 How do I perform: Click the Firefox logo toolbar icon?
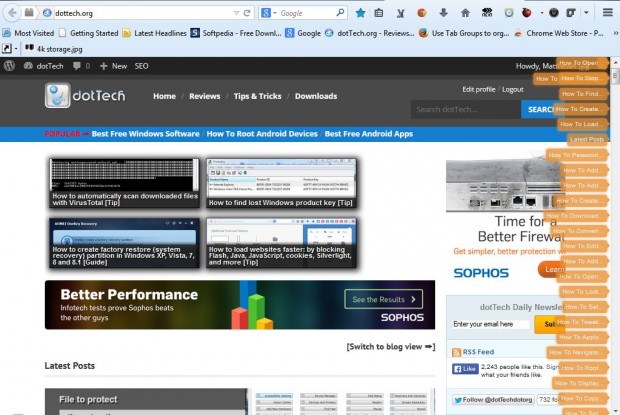pos(422,13)
